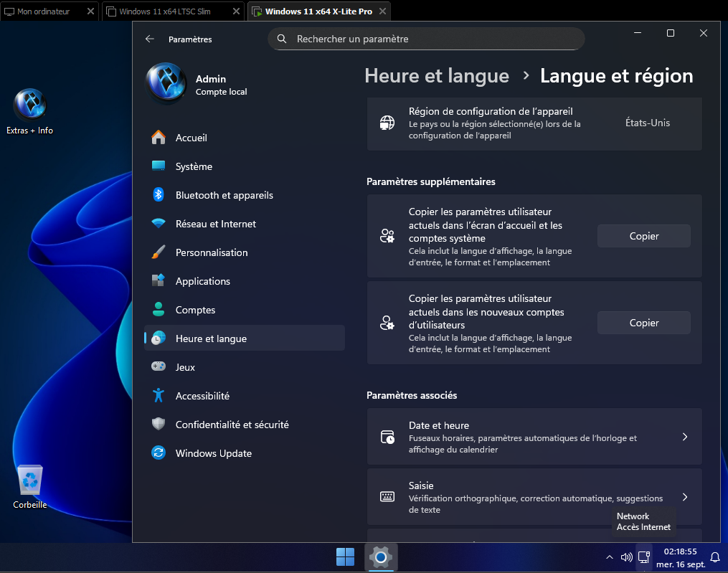Click the volume speaker tray icon
The width and height of the screenshot is (728, 573).
pos(626,557)
